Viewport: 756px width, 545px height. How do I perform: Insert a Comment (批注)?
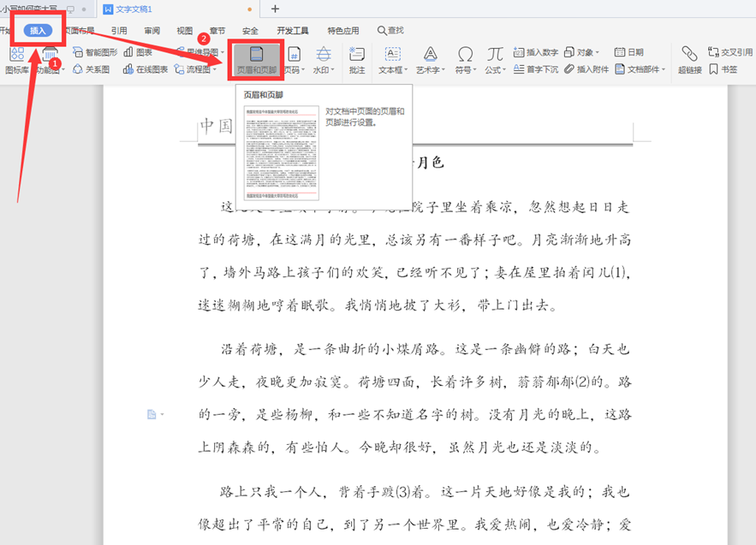click(357, 60)
